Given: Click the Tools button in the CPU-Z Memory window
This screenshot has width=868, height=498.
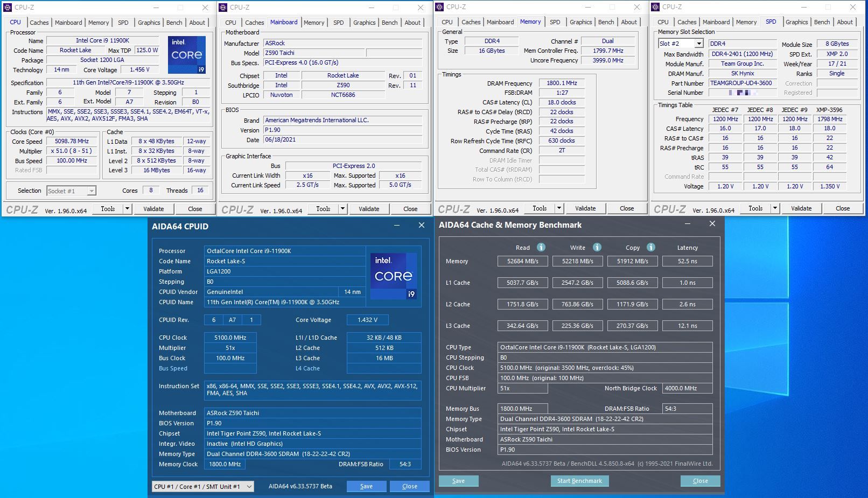Looking at the screenshot, I should tap(540, 208).
